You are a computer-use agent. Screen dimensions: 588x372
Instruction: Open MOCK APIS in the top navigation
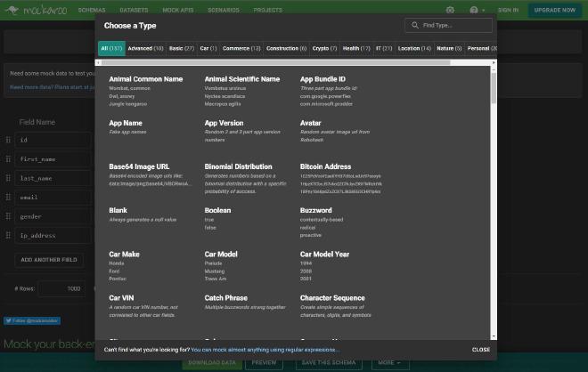[178, 10]
